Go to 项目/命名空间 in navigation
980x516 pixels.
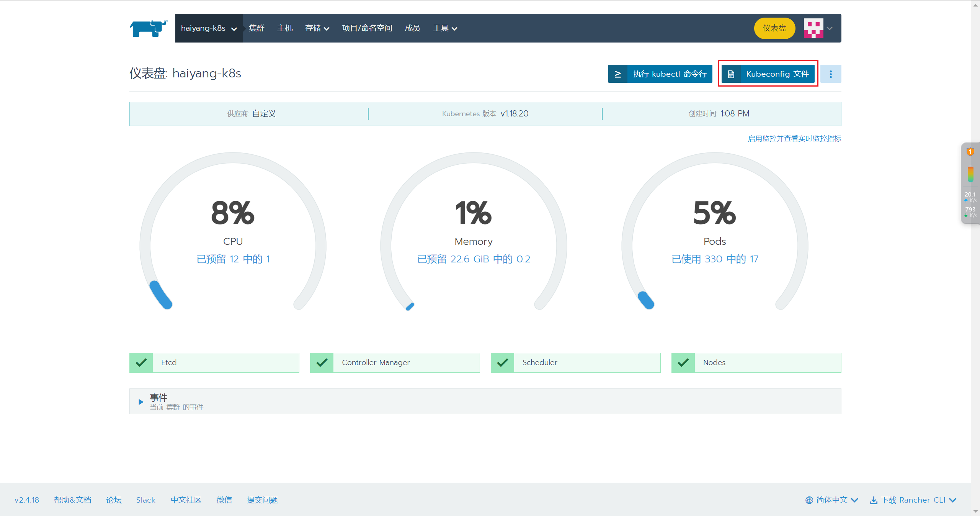[367, 28]
